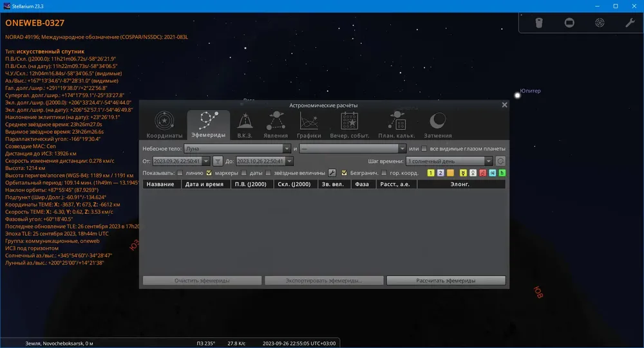Toggle the sensor frame (CCD) icon
This screenshot has height=348, width=644.
[569, 23]
